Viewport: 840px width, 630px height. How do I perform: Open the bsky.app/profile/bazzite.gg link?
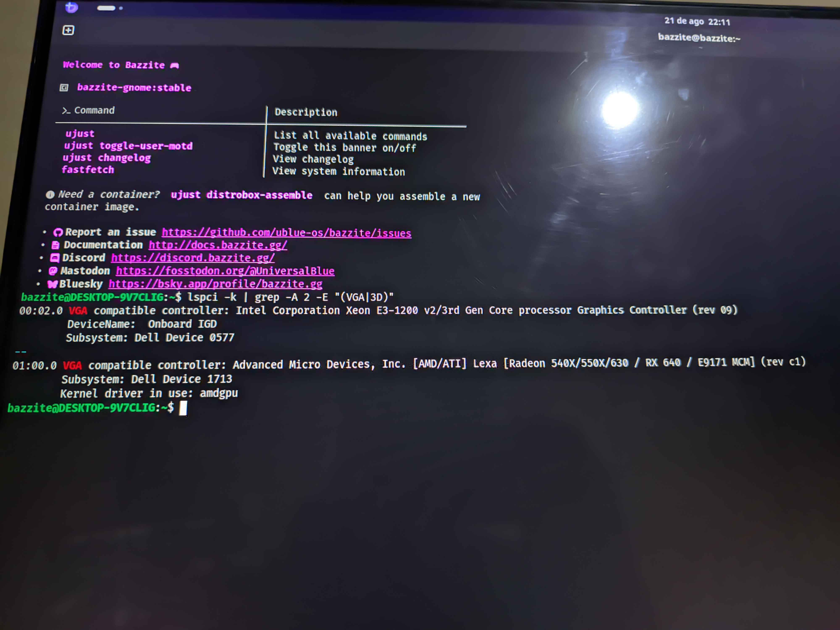coord(216,284)
